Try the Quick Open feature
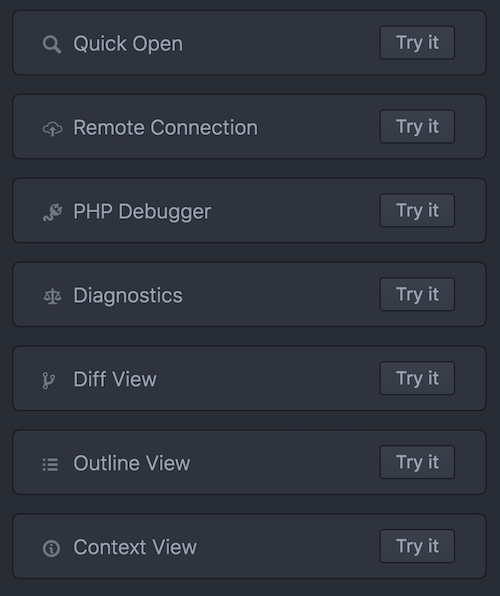500x596 pixels. click(417, 43)
